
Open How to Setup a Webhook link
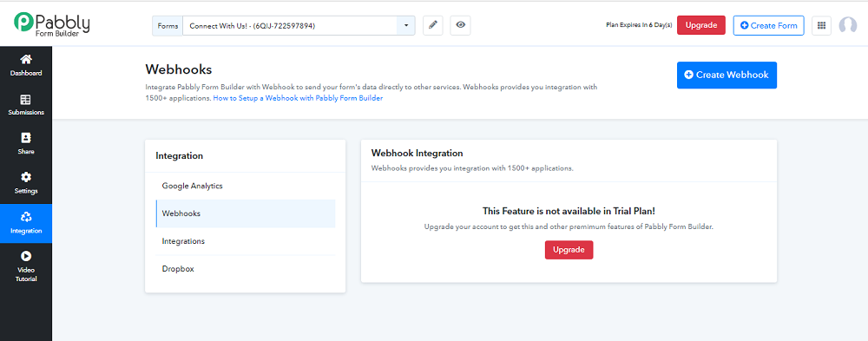298,98
